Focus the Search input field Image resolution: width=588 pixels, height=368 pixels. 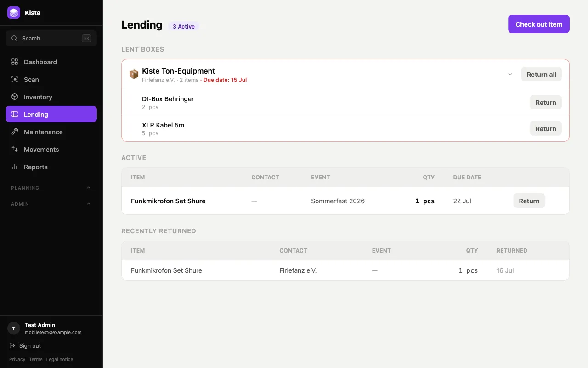pyautogui.click(x=51, y=38)
